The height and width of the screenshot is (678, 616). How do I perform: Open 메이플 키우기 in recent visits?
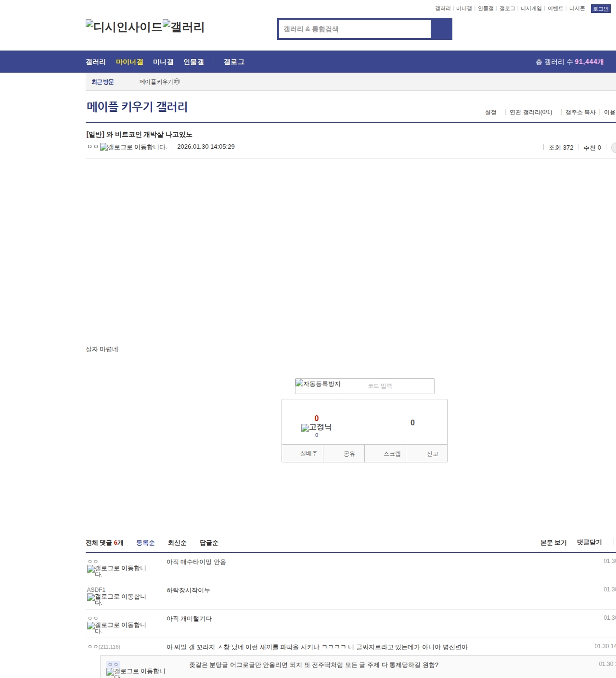point(159,82)
